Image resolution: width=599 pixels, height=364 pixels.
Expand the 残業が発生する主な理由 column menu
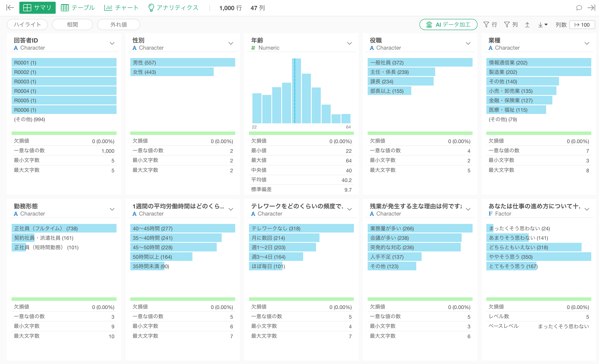tap(468, 209)
